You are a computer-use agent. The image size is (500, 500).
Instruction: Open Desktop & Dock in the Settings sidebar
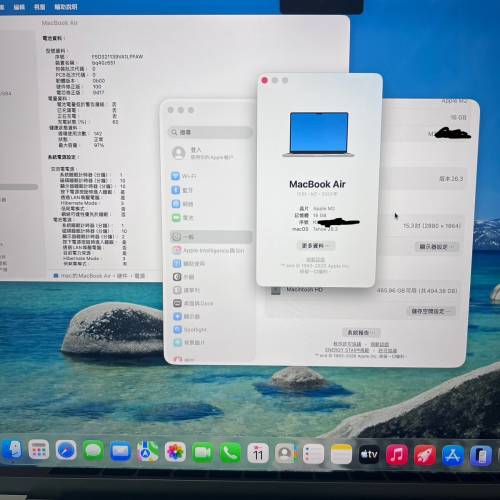tap(193, 303)
